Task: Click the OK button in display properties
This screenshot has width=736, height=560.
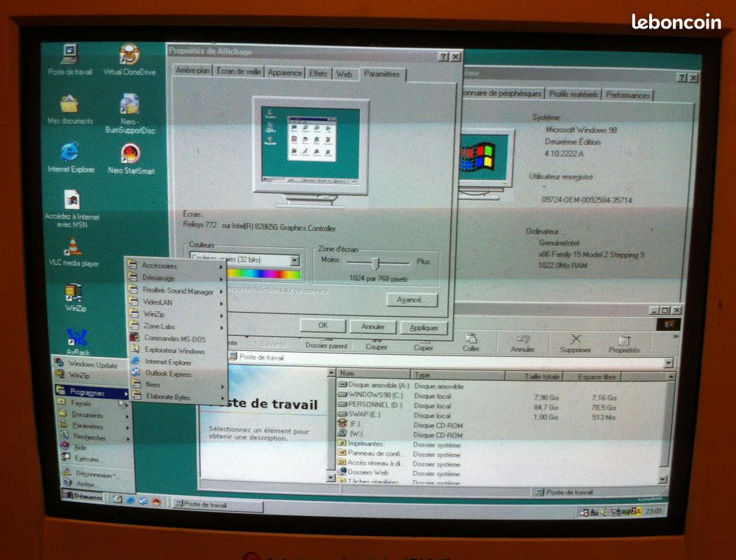Action: coord(323,325)
